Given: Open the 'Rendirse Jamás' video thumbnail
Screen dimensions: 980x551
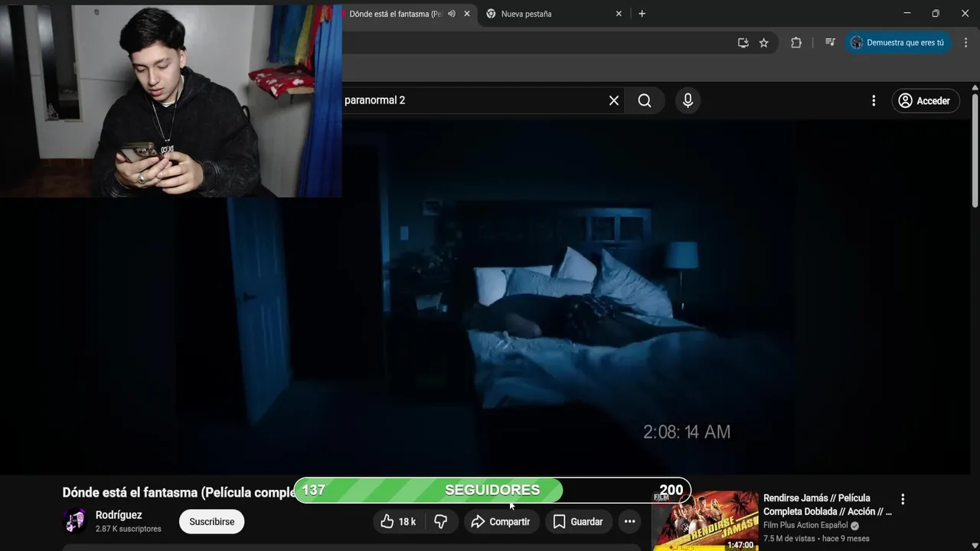Looking at the screenshot, I should [704, 521].
